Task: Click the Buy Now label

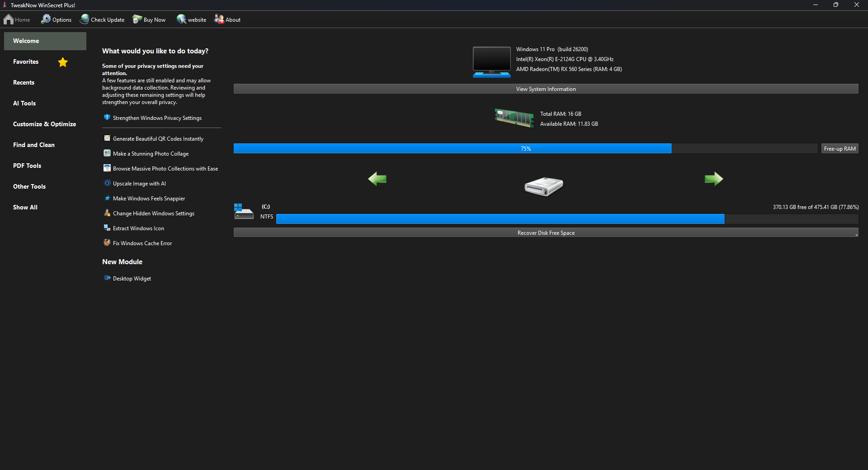Action: pos(155,20)
